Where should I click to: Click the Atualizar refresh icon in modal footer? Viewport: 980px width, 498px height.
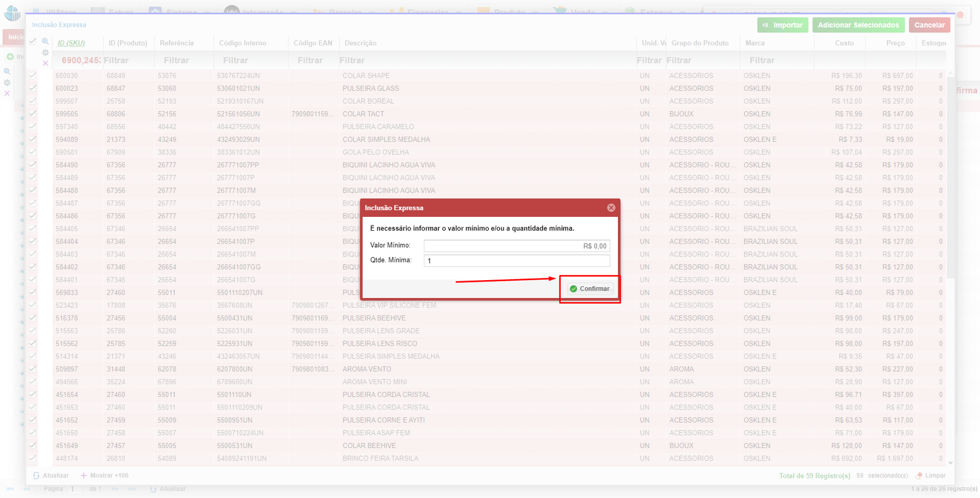37,476
